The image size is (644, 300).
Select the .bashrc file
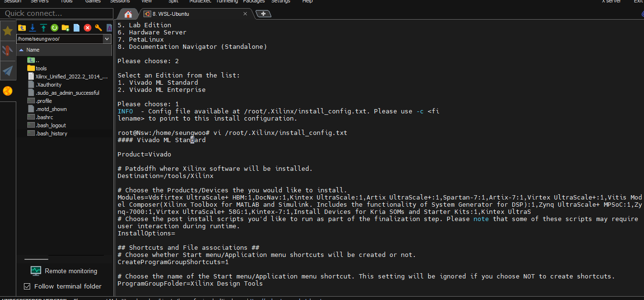44,117
